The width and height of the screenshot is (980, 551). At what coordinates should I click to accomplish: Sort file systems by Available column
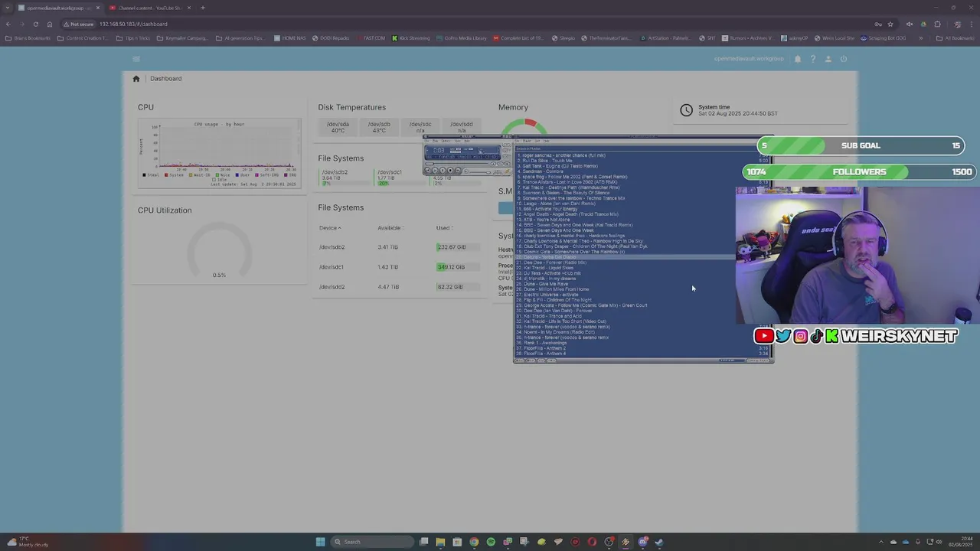click(x=390, y=228)
